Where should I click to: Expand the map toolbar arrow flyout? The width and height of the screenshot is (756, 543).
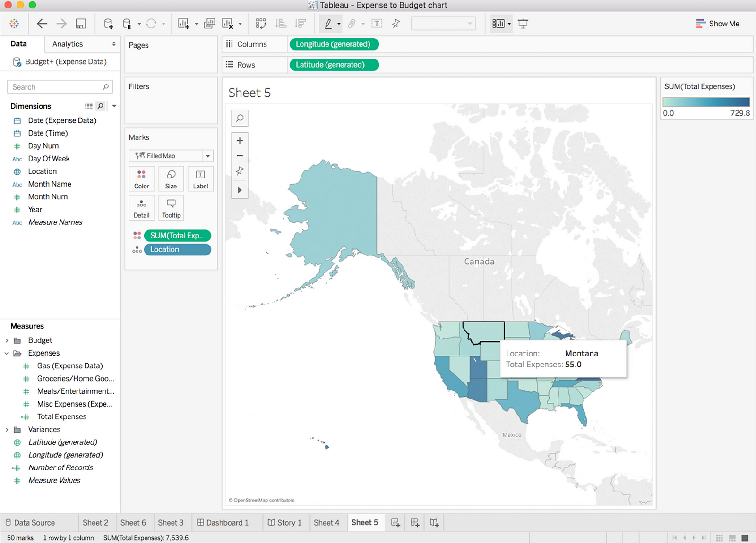[240, 190]
